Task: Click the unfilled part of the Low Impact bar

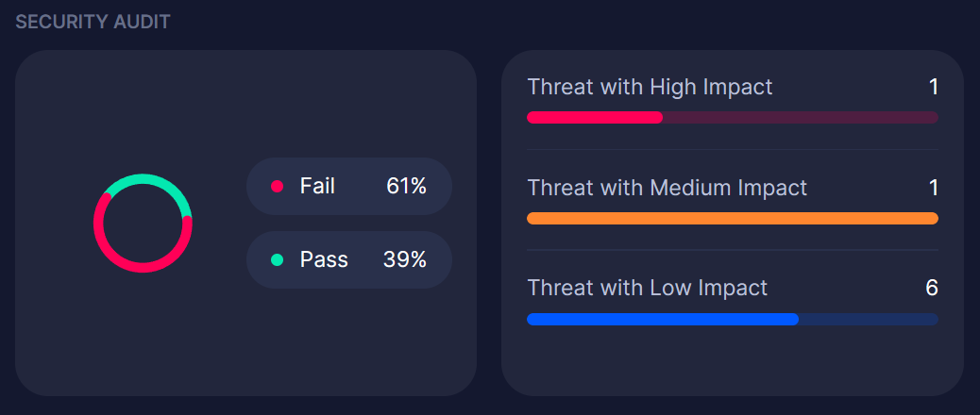Action: coord(868,320)
